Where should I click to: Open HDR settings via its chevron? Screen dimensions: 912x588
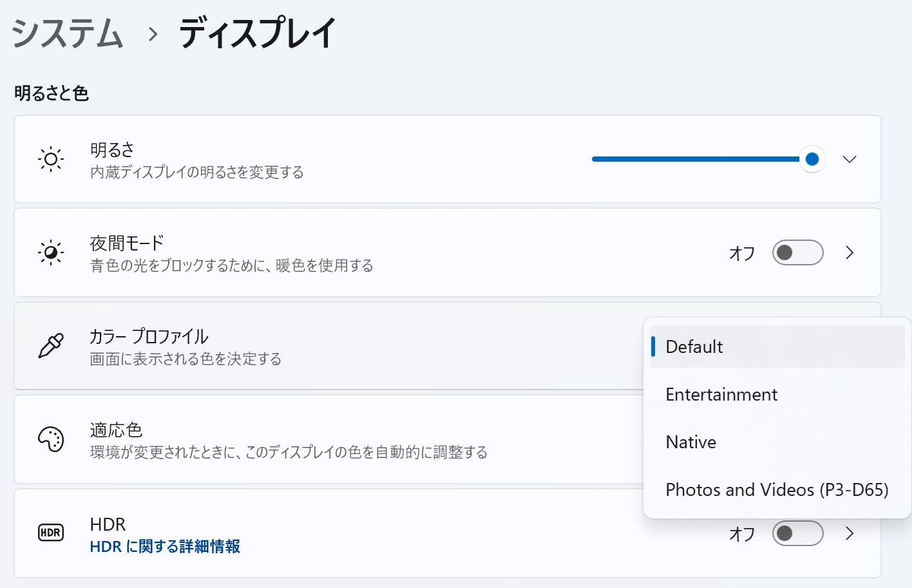click(850, 533)
